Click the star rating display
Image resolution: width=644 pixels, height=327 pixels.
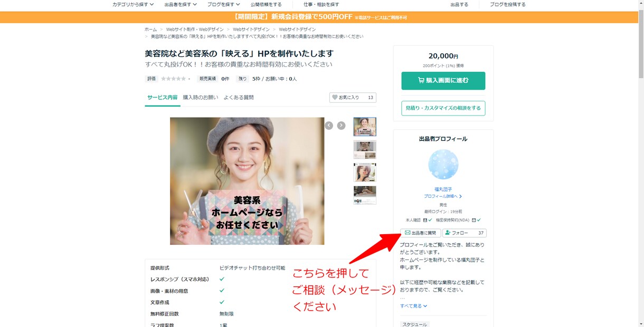coord(173,79)
